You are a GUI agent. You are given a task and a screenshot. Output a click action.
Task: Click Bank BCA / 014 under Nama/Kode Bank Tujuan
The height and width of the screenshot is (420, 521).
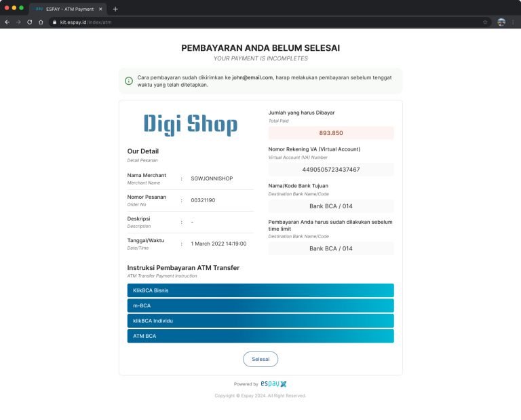tap(331, 206)
